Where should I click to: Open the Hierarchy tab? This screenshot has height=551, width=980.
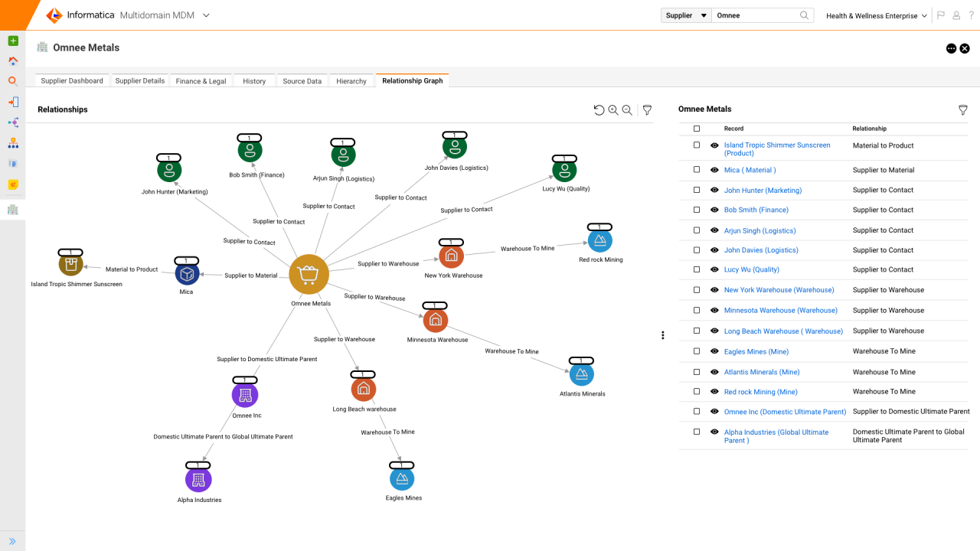pos(351,80)
